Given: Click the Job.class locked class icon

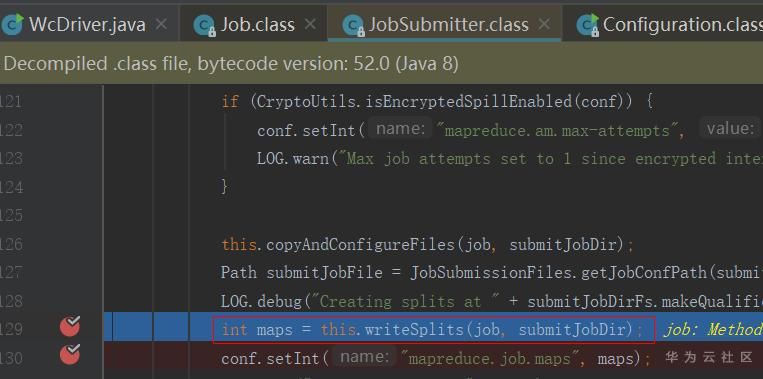Looking at the screenshot, I should click(x=204, y=25).
